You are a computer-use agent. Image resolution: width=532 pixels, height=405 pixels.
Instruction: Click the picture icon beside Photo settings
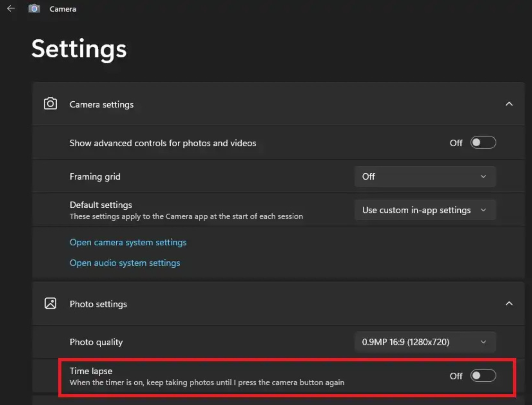[x=50, y=303]
